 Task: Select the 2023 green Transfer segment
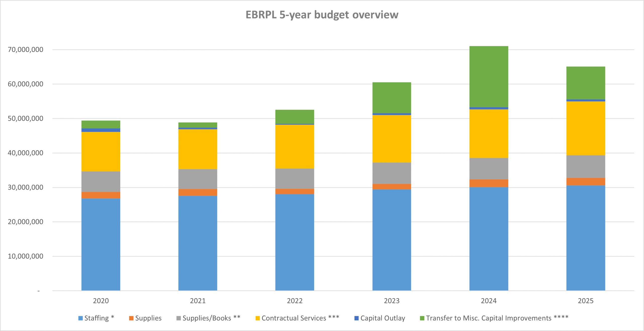click(392, 98)
